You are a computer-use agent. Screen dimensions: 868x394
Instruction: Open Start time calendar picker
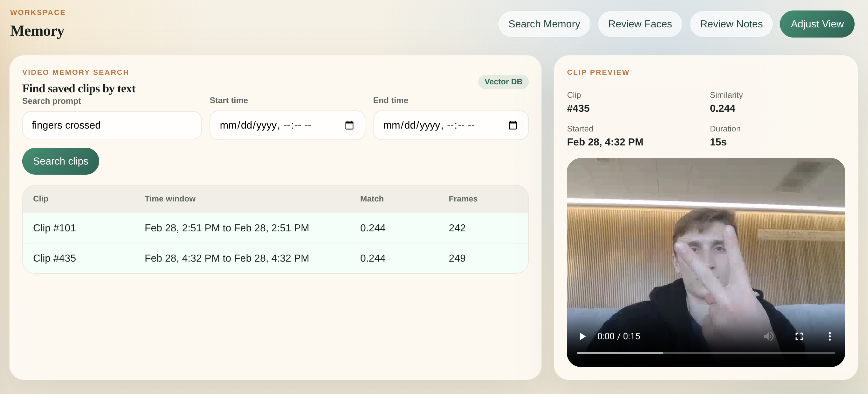pos(349,125)
